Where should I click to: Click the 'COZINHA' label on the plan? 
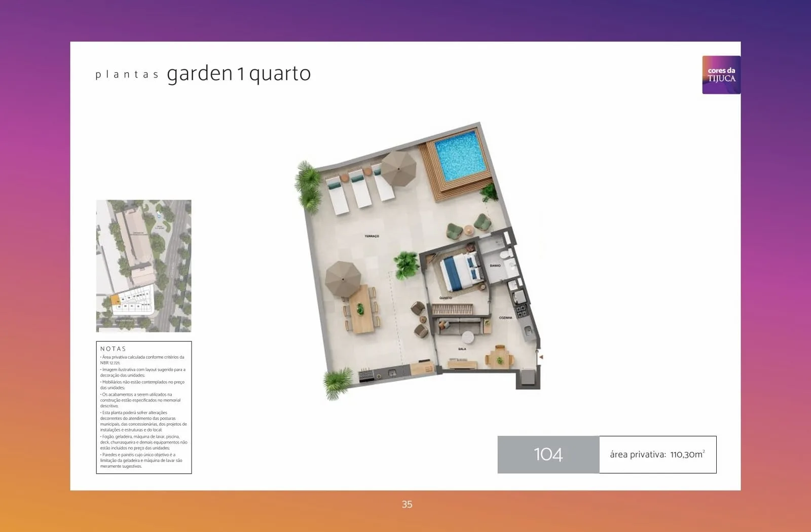tap(505, 318)
